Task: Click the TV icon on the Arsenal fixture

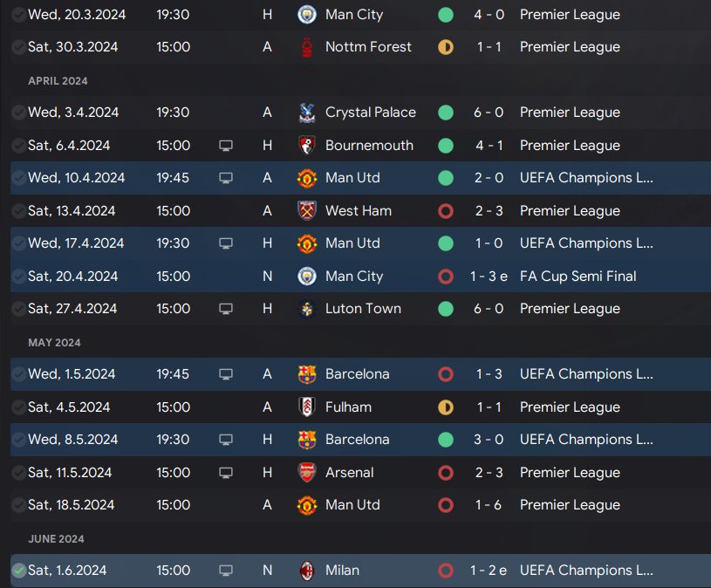Action: click(226, 473)
